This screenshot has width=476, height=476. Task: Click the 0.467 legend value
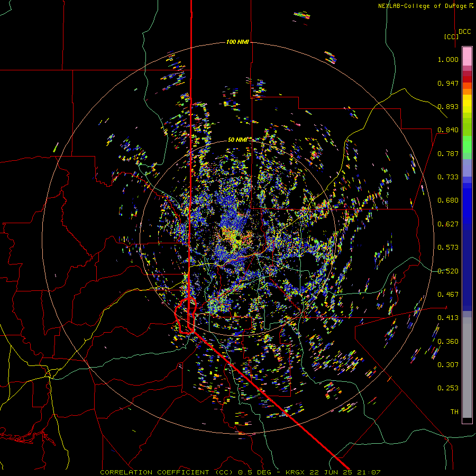(448, 295)
